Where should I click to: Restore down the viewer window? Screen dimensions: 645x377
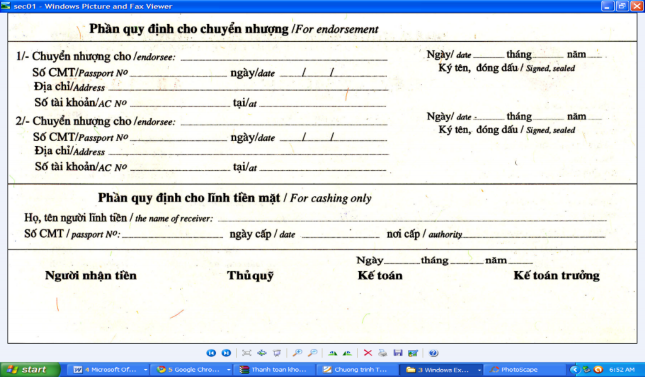click(622, 6)
